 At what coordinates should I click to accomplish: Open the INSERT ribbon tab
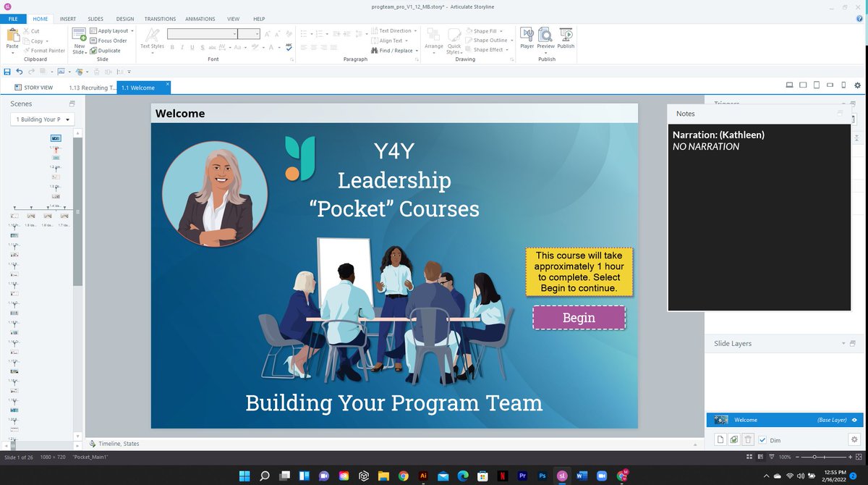point(67,19)
